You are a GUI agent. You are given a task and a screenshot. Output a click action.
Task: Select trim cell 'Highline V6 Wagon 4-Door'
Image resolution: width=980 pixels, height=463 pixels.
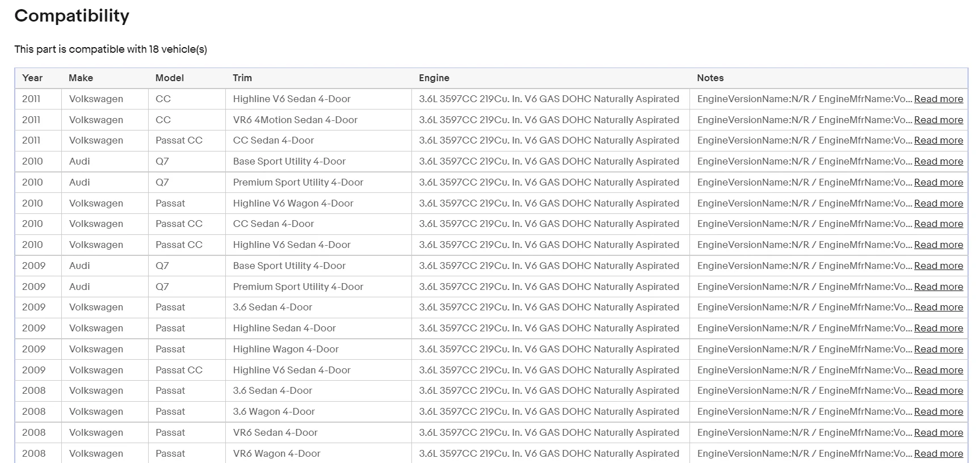[293, 203]
